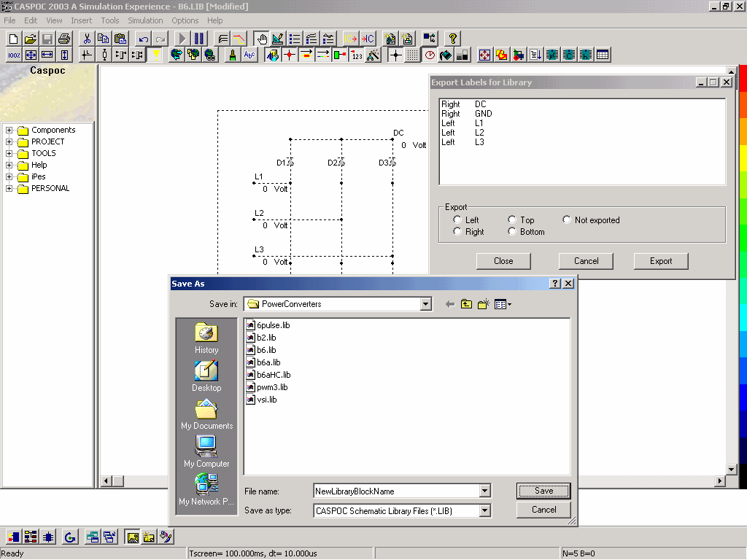Screen dimensions: 747x560
Task: Click the red clock timer icon
Action: 430,55
